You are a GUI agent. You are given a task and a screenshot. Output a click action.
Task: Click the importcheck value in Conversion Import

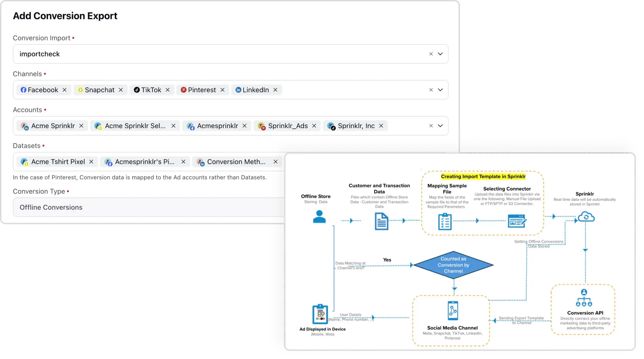tap(40, 54)
